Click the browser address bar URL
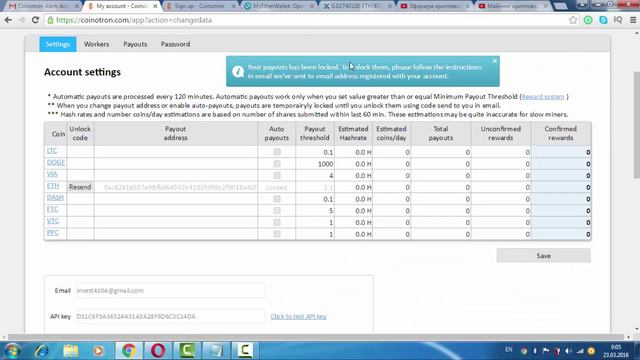This screenshot has height=360, width=640. pos(134,20)
